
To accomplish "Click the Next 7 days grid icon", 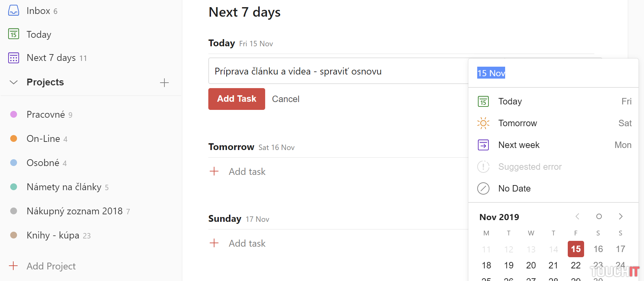I will tap(14, 58).
